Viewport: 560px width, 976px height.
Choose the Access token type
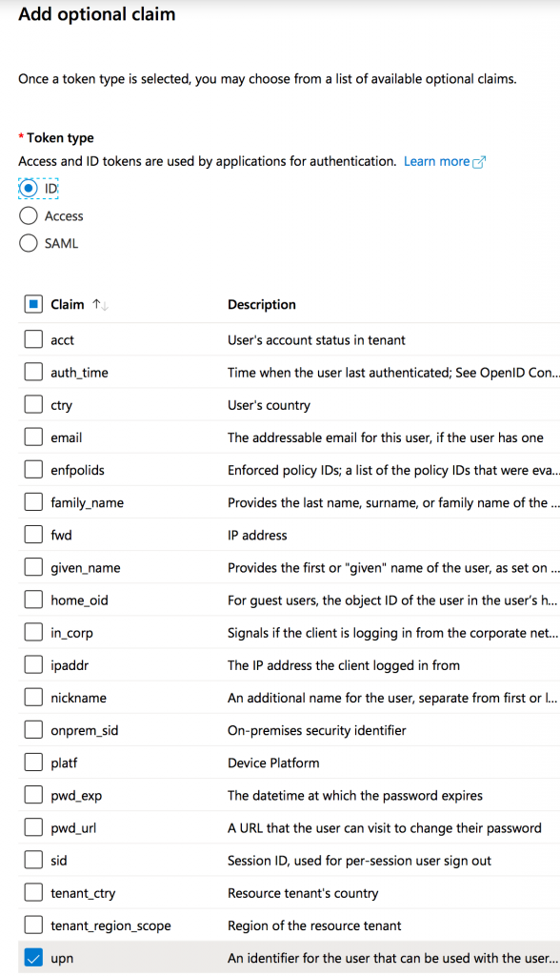click(28, 216)
